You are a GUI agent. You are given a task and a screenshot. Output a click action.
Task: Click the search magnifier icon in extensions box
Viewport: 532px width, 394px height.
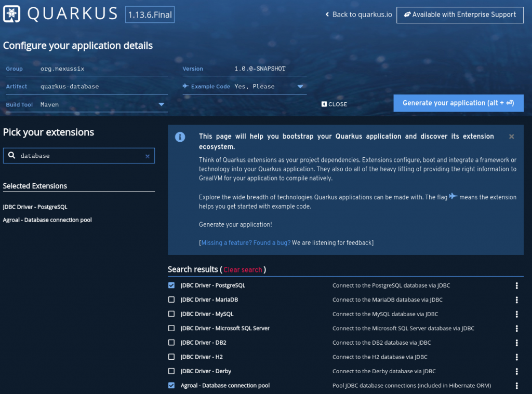pos(11,155)
